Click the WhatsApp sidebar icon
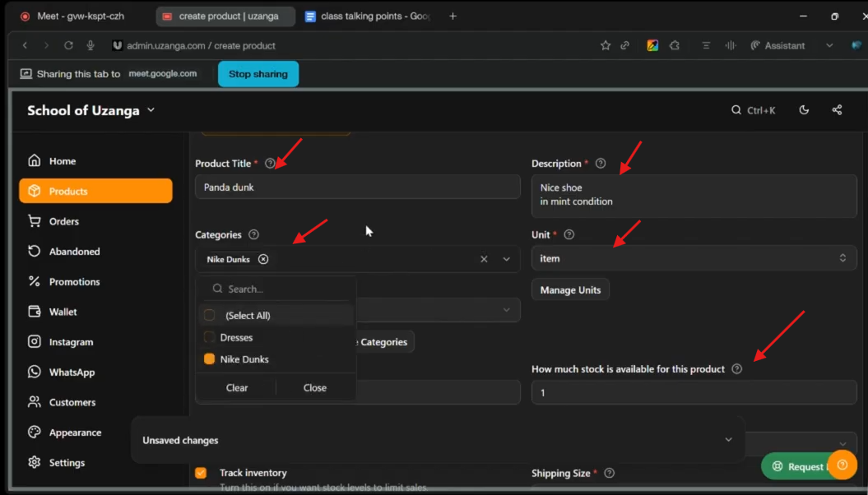Image resolution: width=868 pixels, height=495 pixels. coord(35,372)
